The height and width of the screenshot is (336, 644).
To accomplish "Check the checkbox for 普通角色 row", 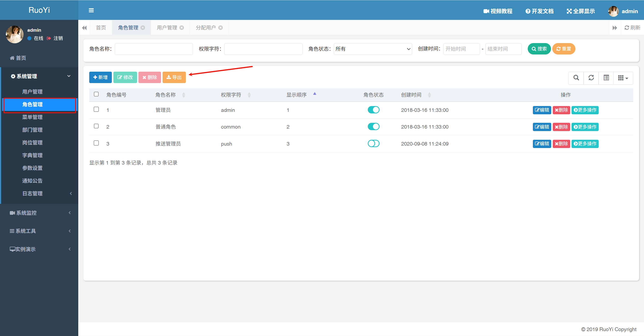I will 96,126.
